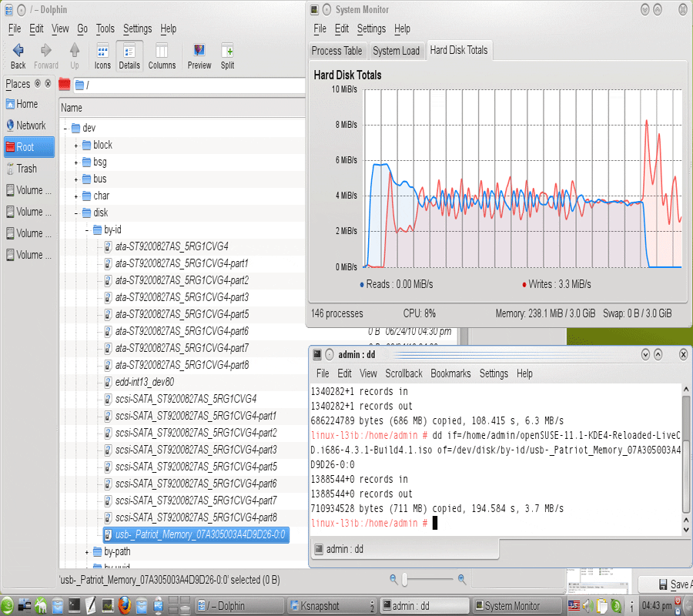
Task: Expand the bus folder
Action: (x=76, y=179)
